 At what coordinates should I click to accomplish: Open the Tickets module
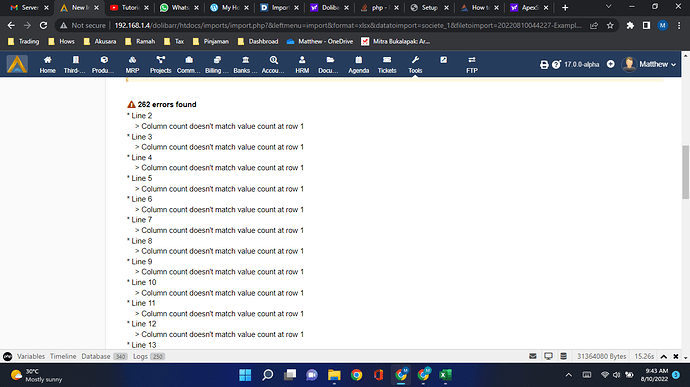387,64
